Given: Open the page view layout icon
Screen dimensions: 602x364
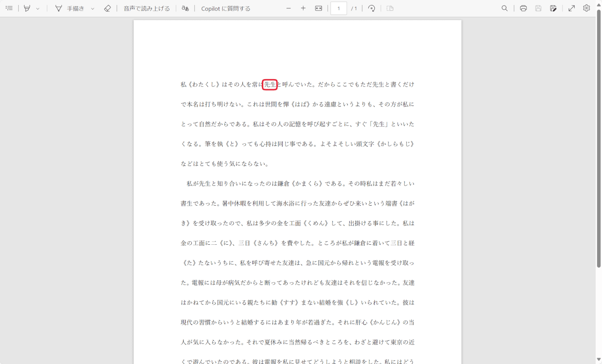Looking at the screenshot, I should (x=390, y=8).
